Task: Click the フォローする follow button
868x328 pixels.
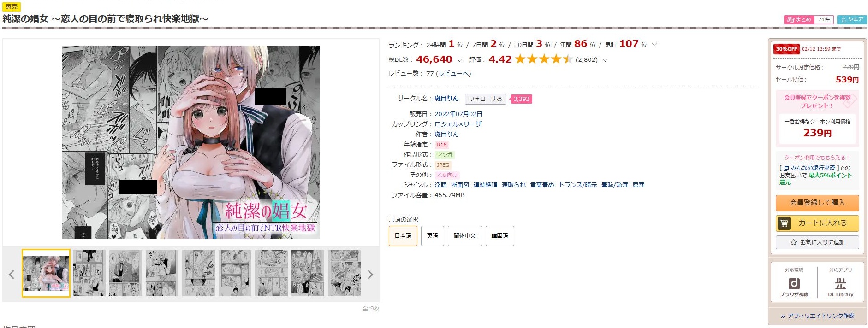Action: [485, 99]
